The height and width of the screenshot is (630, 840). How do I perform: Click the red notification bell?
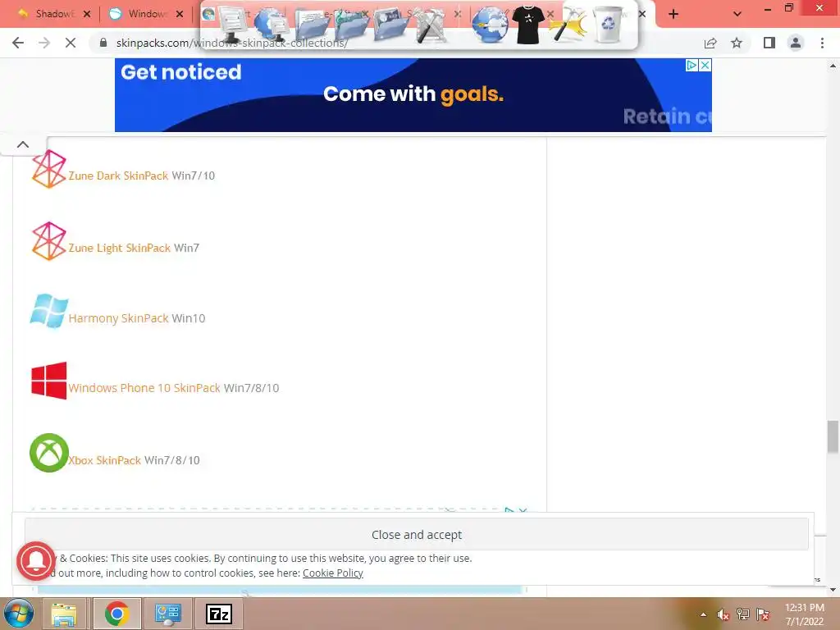[x=36, y=561]
